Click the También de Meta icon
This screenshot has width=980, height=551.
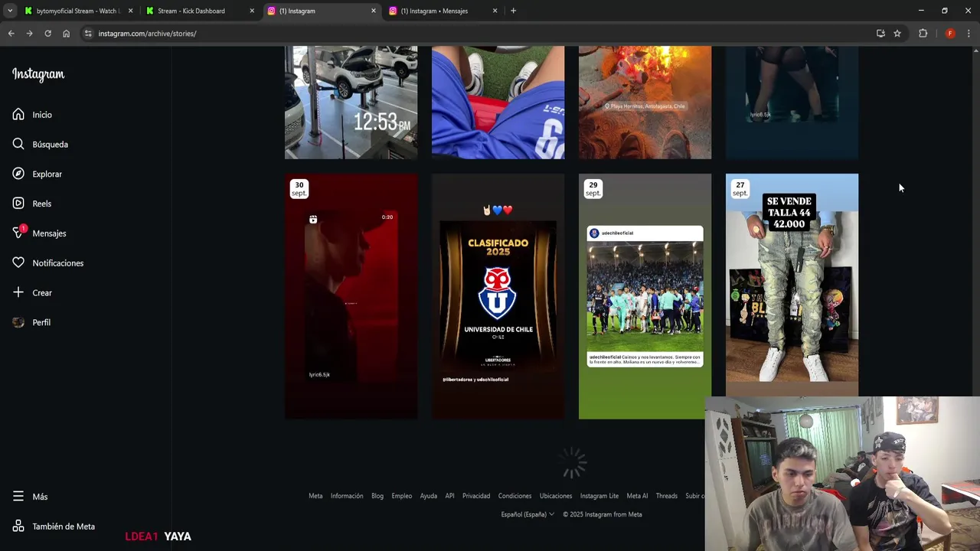tap(18, 527)
